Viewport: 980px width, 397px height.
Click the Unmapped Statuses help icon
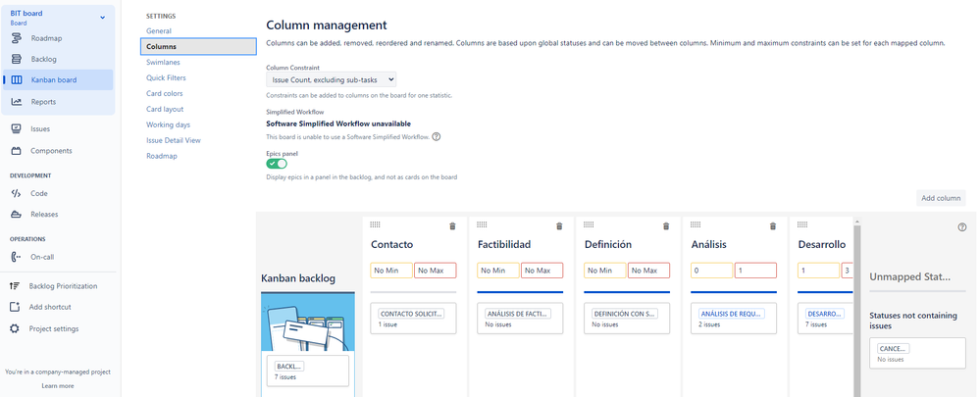point(962,227)
